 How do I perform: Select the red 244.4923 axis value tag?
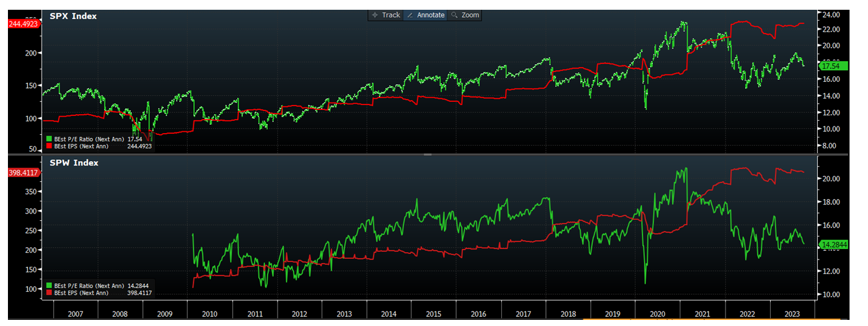pos(24,24)
